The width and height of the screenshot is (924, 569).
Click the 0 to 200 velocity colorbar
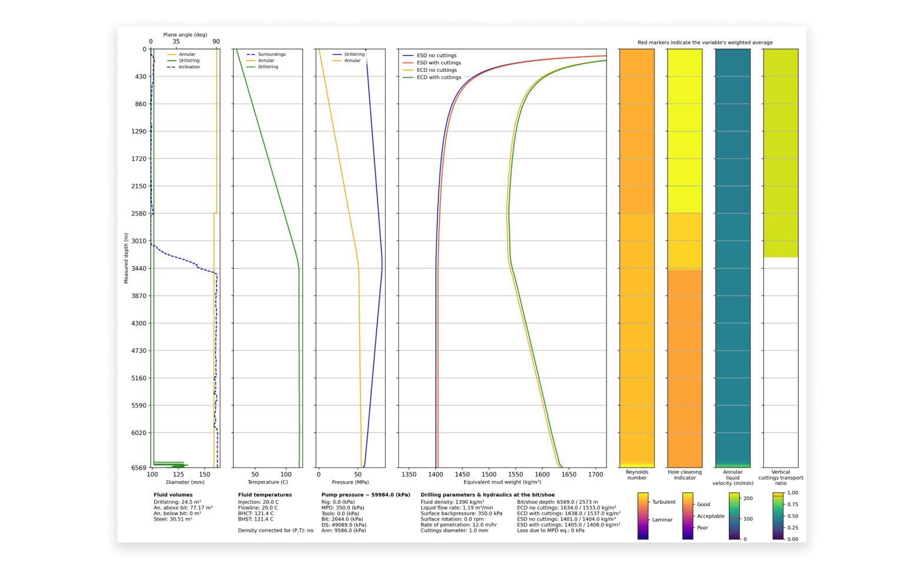coord(734,515)
